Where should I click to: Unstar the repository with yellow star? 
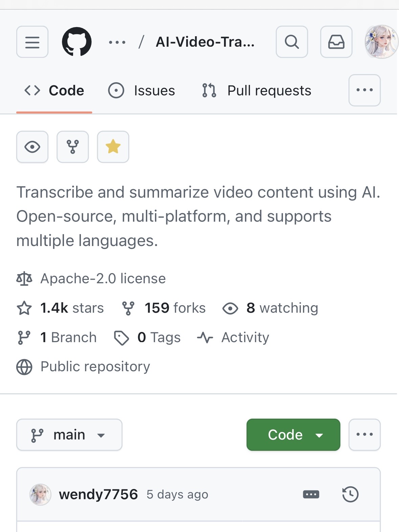(113, 147)
